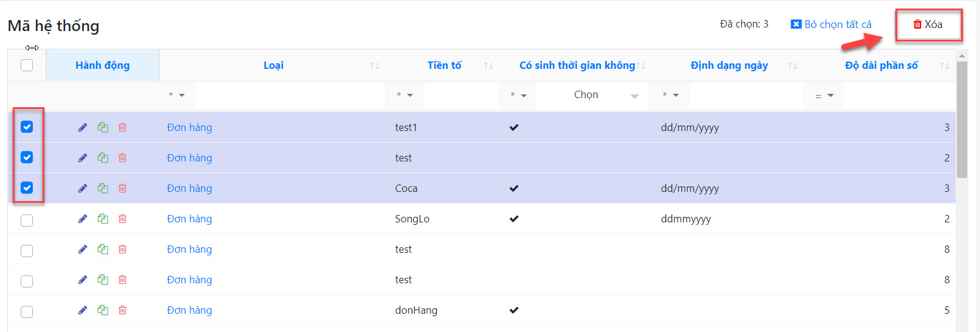Edit the donHang row using pencil icon
The height and width of the screenshot is (332, 980).
pyautogui.click(x=83, y=310)
